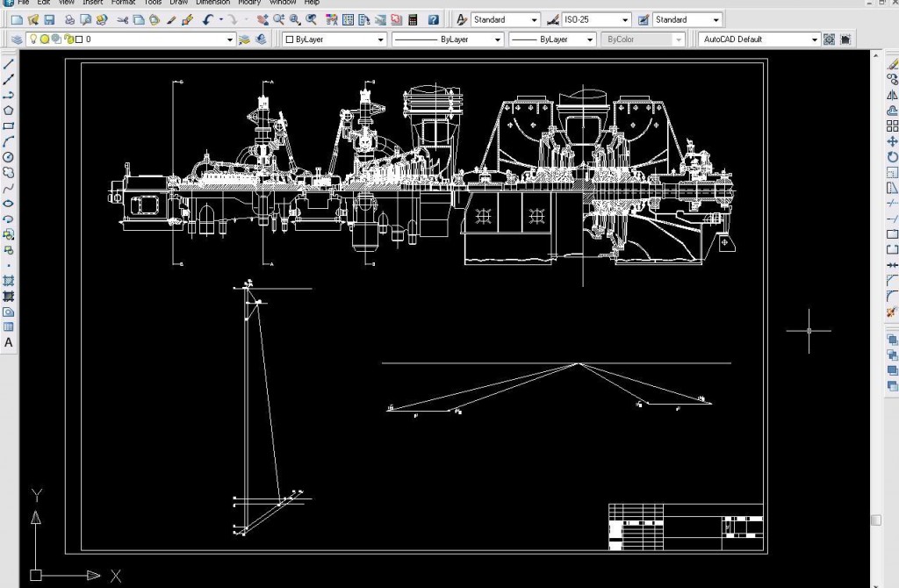Click the Move tool in Modify toolbar
The height and width of the screenshot is (588, 899).
click(x=892, y=141)
